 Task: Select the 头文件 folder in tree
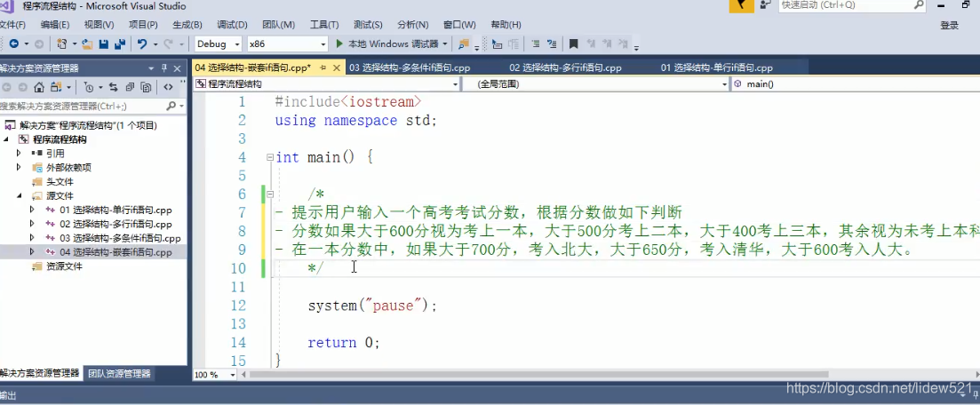tap(60, 181)
